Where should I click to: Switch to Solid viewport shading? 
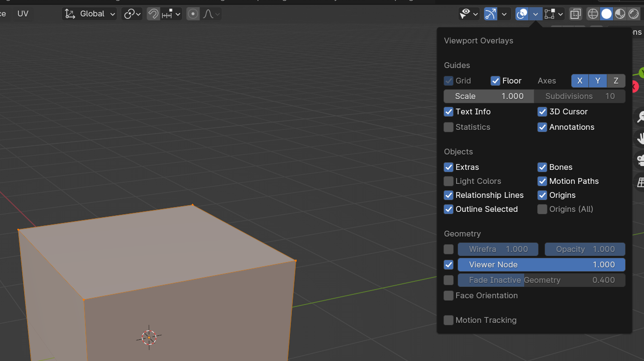click(606, 14)
